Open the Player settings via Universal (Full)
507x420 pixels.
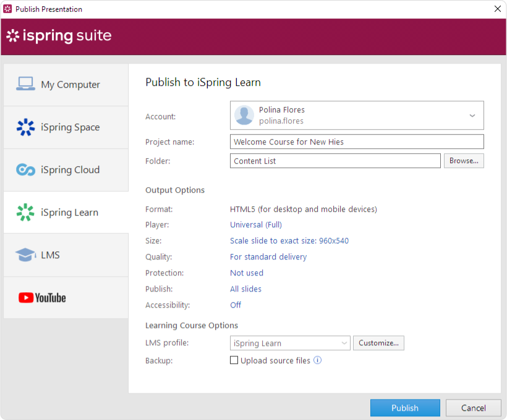tap(255, 224)
